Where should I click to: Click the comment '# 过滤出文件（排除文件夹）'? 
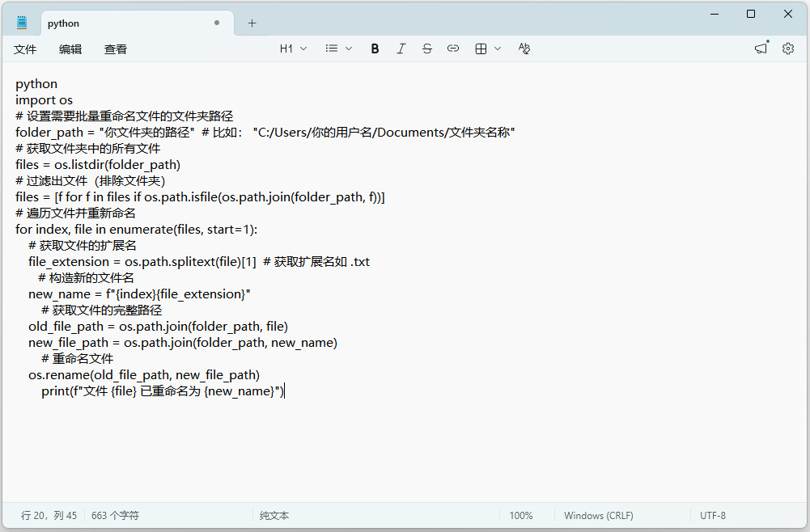click(x=91, y=181)
